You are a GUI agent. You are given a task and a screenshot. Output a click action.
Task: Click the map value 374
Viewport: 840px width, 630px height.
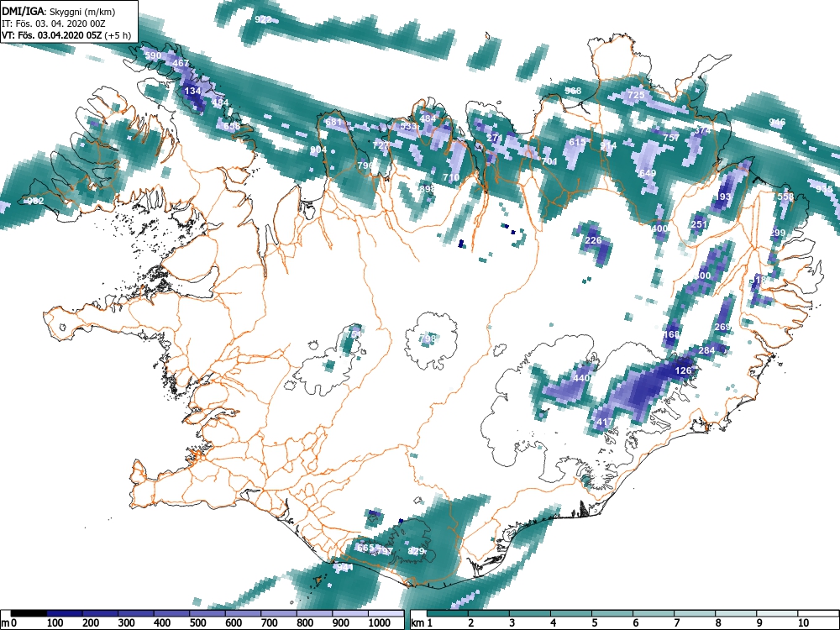pyautogui.click(x=702, y=130)
